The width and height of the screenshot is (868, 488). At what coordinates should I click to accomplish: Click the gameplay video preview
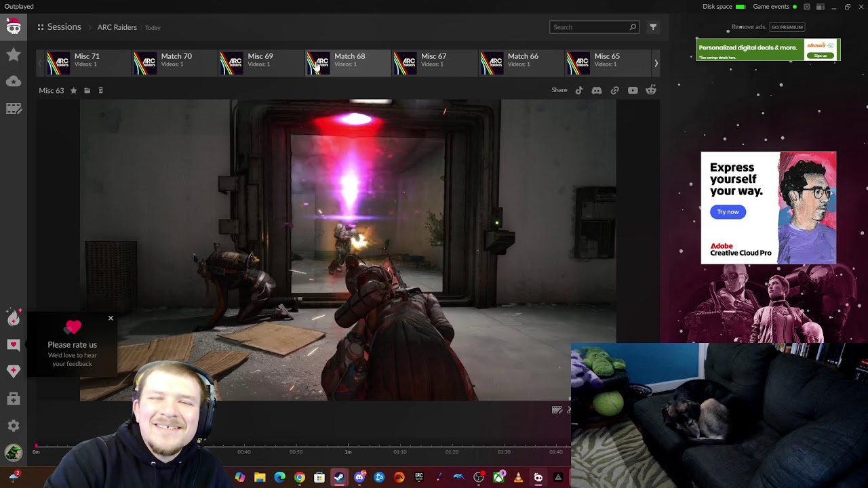(x=348, y=250)
